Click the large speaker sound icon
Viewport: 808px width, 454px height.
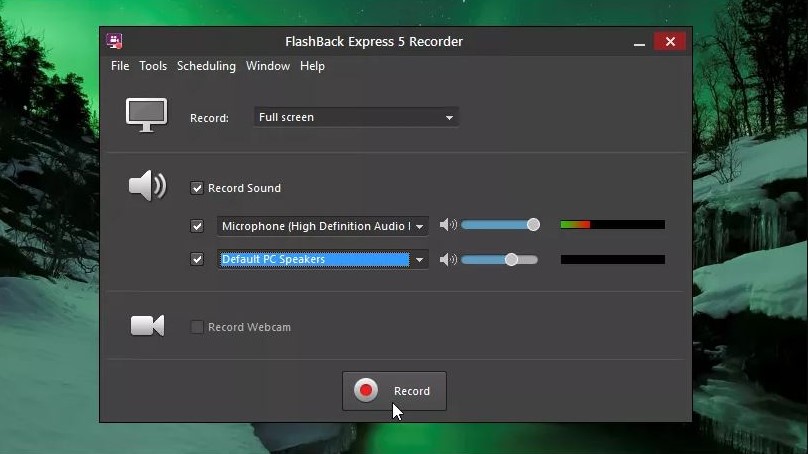pyautogui.click(x=147, y=186)
